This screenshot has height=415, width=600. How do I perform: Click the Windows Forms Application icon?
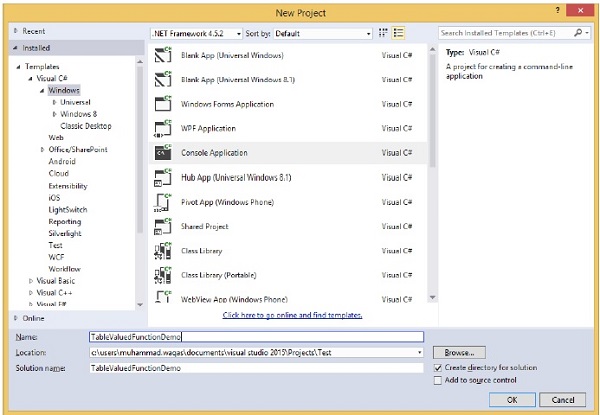(x=162, y=104)
